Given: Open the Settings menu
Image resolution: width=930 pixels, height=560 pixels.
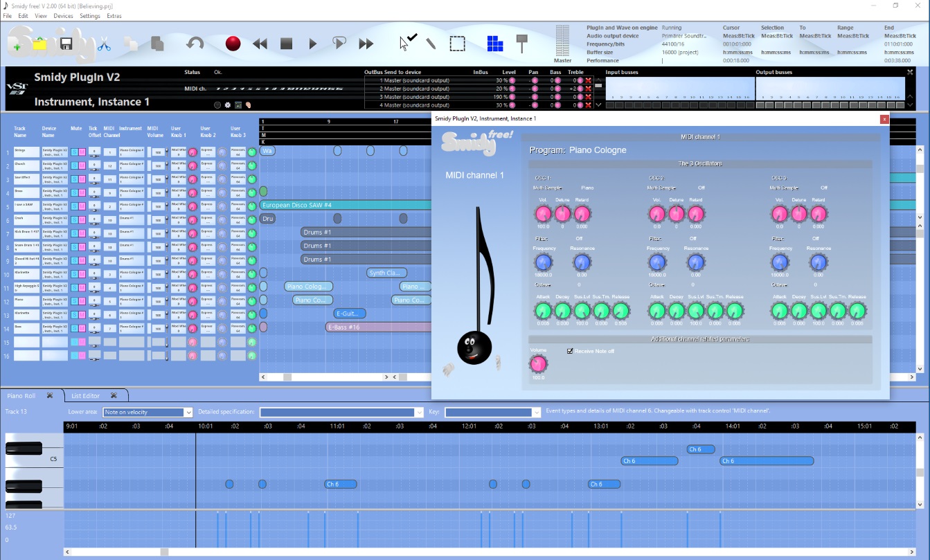Looking at the screenshot, I should click(x=89, y=15).
